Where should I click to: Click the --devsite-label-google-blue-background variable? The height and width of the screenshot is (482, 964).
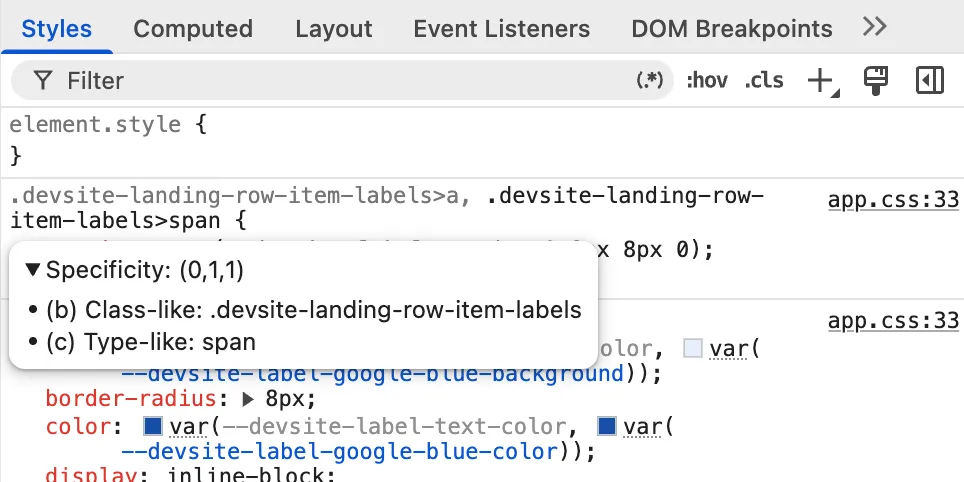click(373, 374)
